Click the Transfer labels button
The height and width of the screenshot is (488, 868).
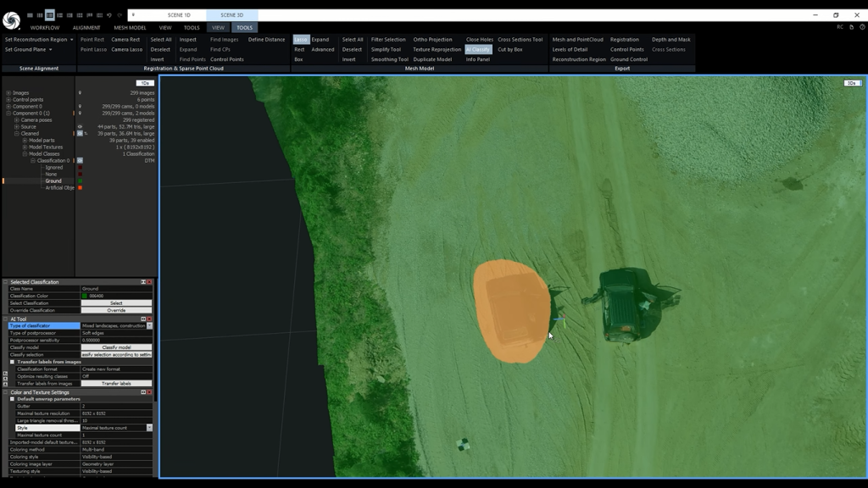click(116, 382)
